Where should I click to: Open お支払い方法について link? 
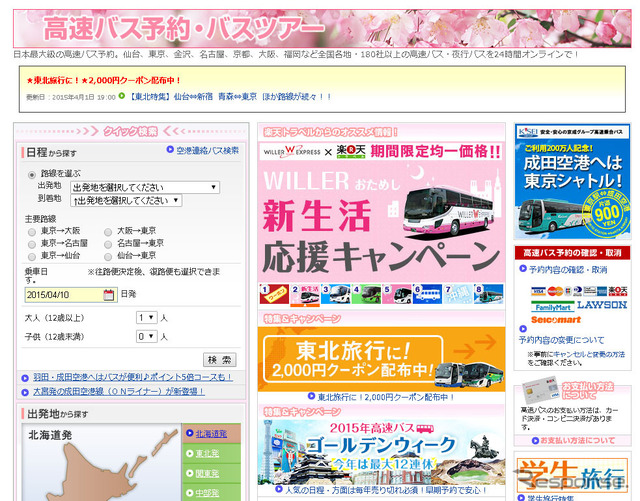(x=577, y=440)
